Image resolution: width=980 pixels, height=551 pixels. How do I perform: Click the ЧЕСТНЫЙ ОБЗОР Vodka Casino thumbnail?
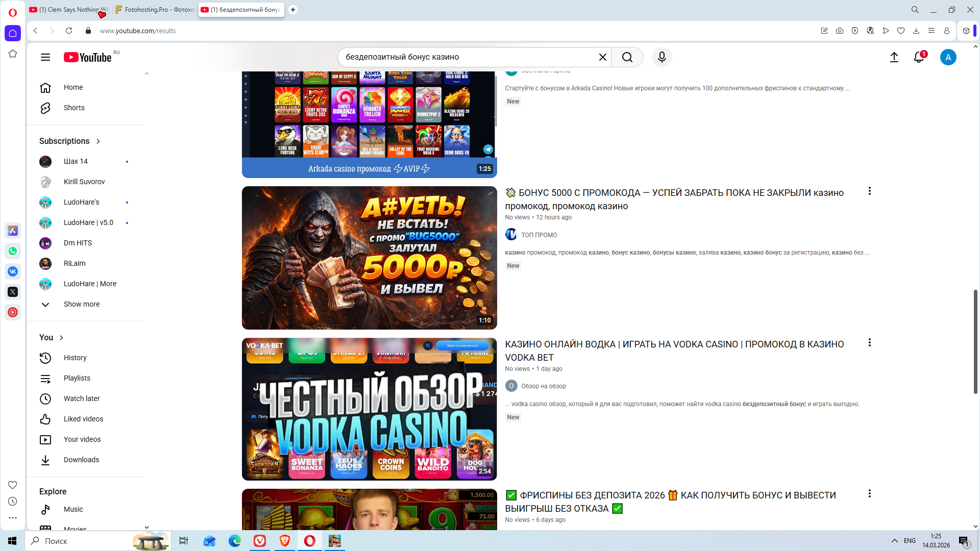coord(369,409)
